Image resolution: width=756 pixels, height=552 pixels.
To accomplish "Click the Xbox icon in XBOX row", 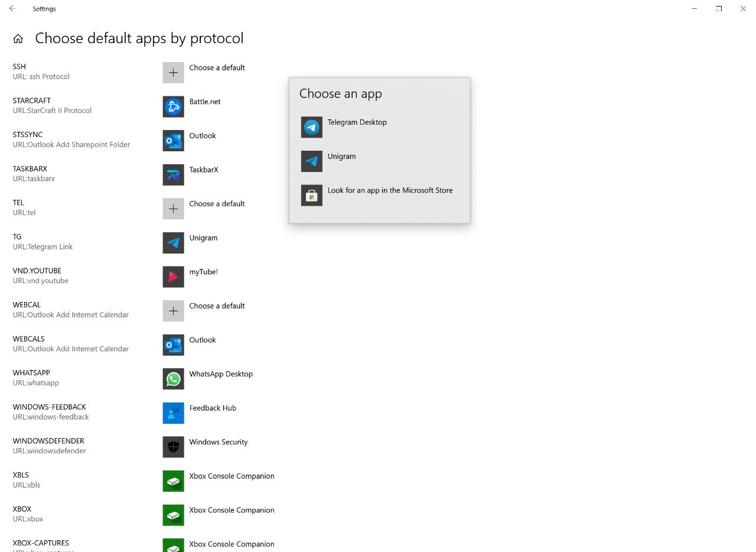I will click(x=173, y=515).
